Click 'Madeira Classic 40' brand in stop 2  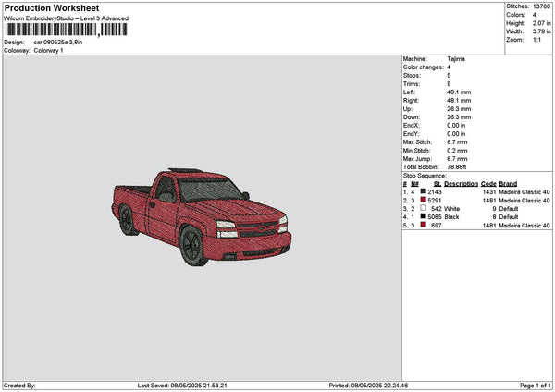tap(524, 201)
